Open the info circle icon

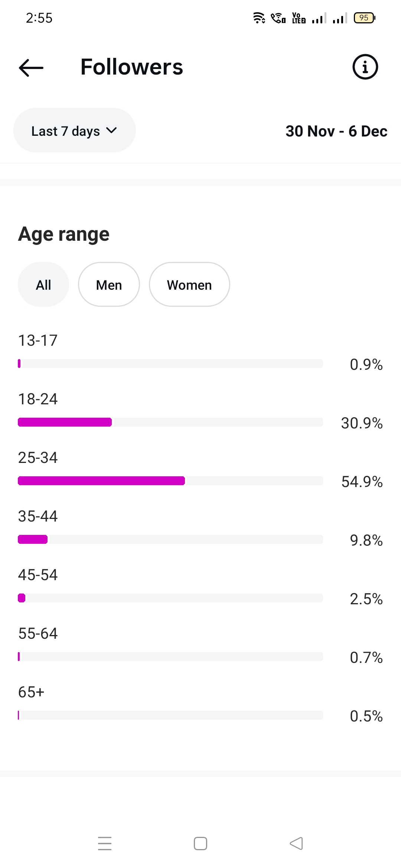[365, 67]
